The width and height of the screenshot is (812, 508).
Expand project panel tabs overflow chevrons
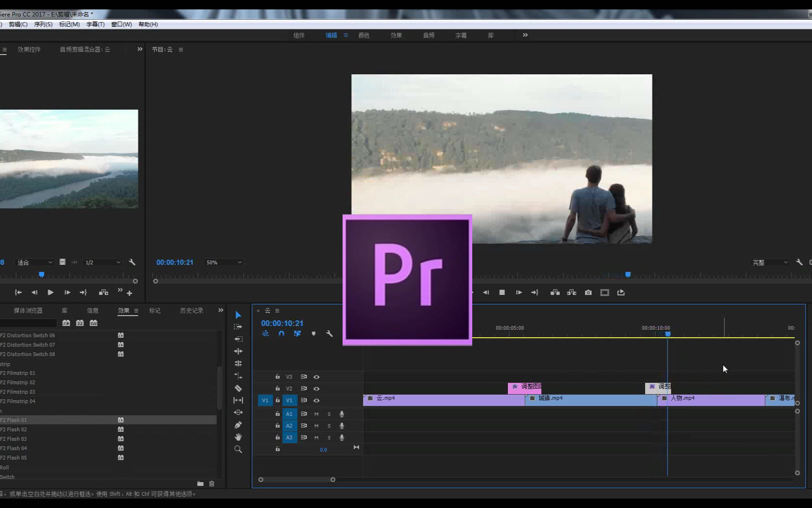[220, 310]
